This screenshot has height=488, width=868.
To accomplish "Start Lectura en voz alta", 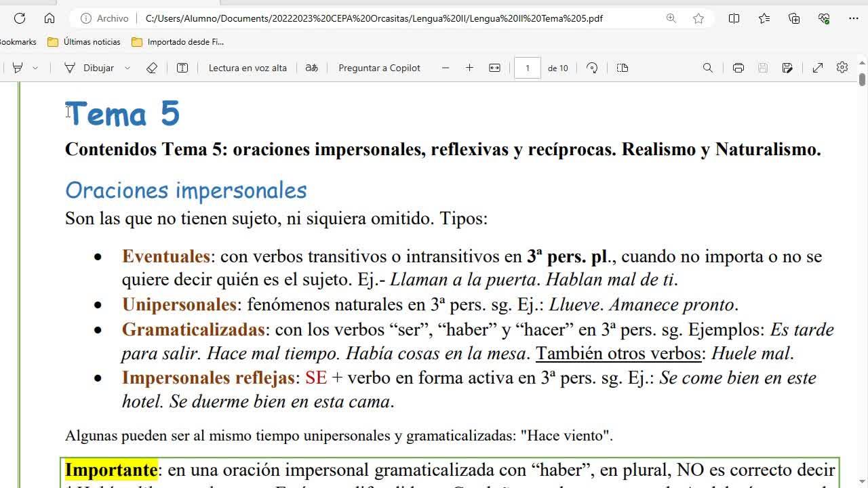I will [x=248, y=68].
